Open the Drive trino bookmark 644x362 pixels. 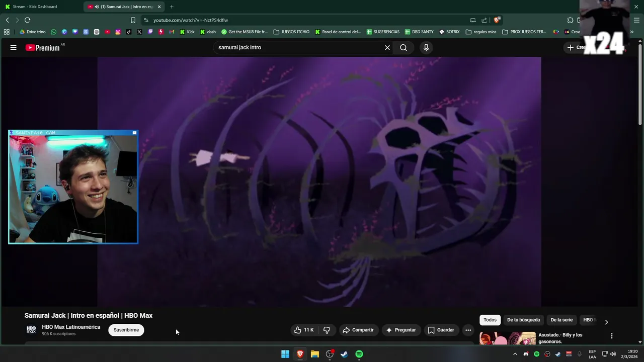(x=32, y=32)
